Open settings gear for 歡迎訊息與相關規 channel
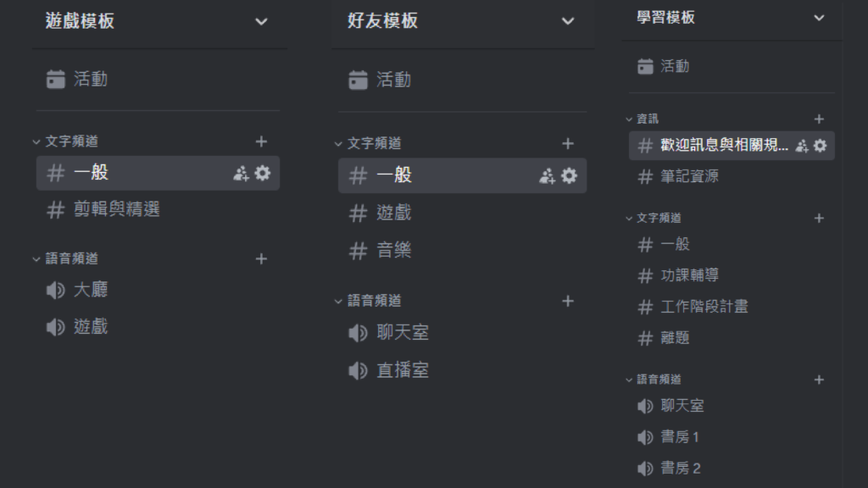The width and height of the screenshot is (868, 488). point(821,146)
